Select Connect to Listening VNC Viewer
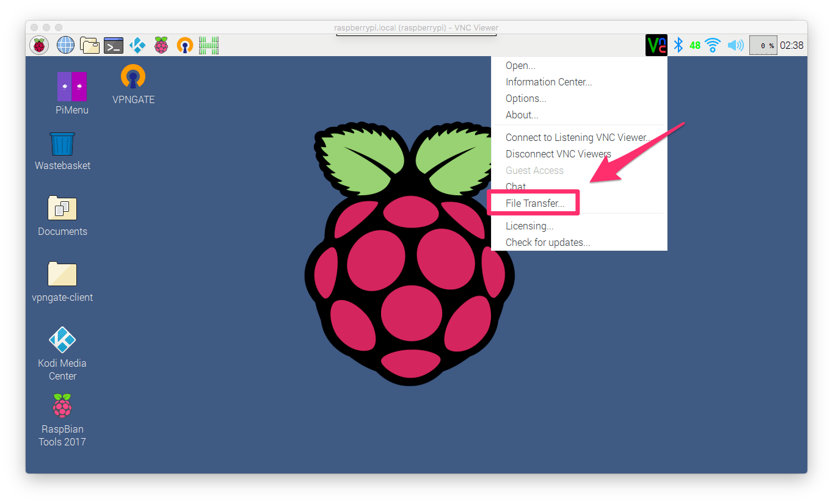The width and height of the screenshot is (833, 504). point(578,137)
